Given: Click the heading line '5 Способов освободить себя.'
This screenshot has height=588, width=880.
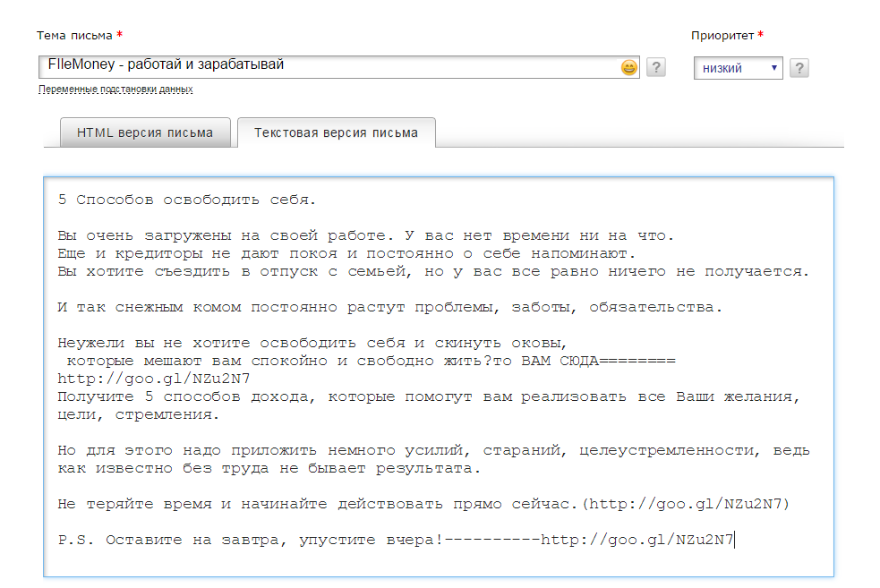Looking at the screenshot, I should (187, 200).
